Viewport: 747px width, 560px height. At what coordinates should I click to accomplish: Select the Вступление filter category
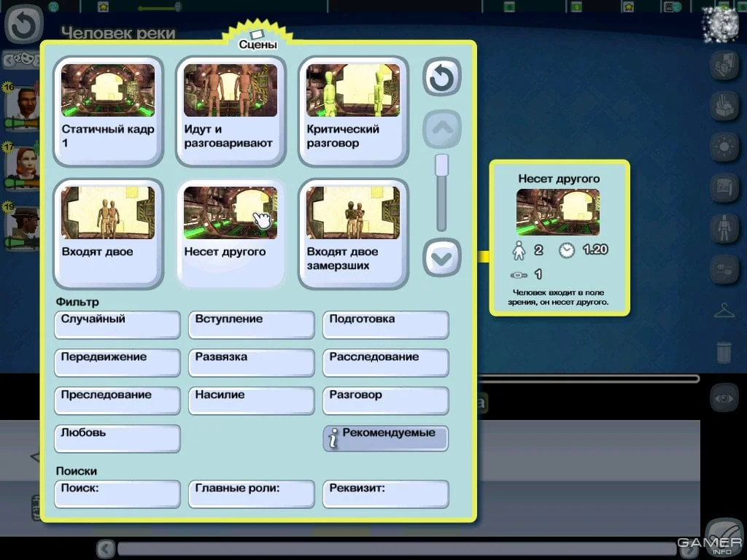251,324
